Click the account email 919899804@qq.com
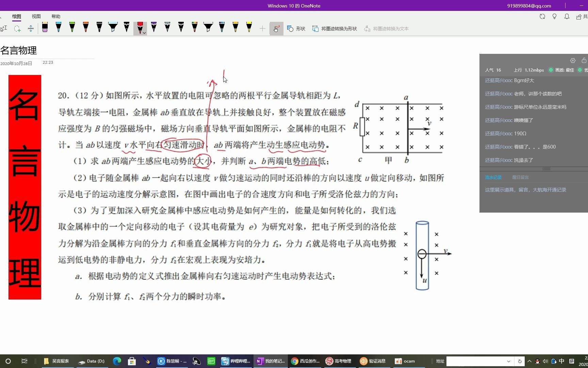The image size is (588, 368). pos(529,6)
